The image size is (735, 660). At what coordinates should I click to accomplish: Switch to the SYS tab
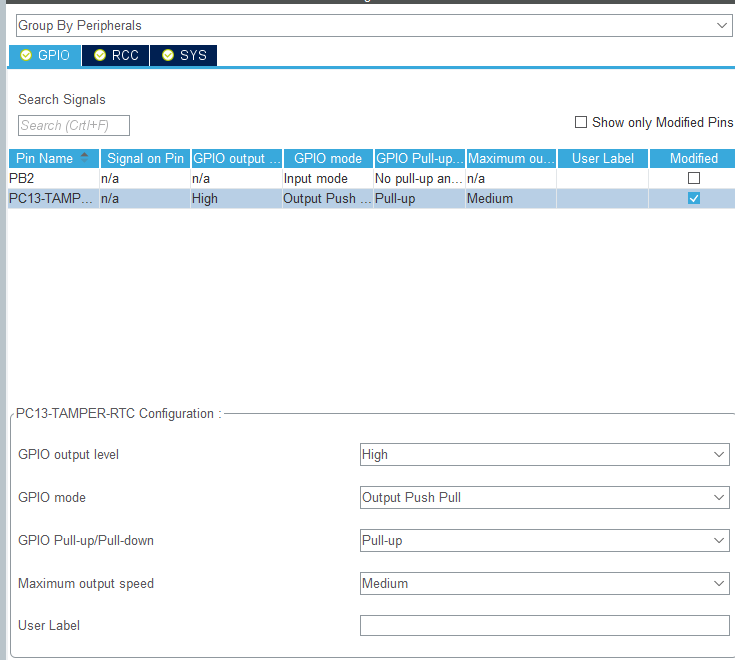click(184, 55)
